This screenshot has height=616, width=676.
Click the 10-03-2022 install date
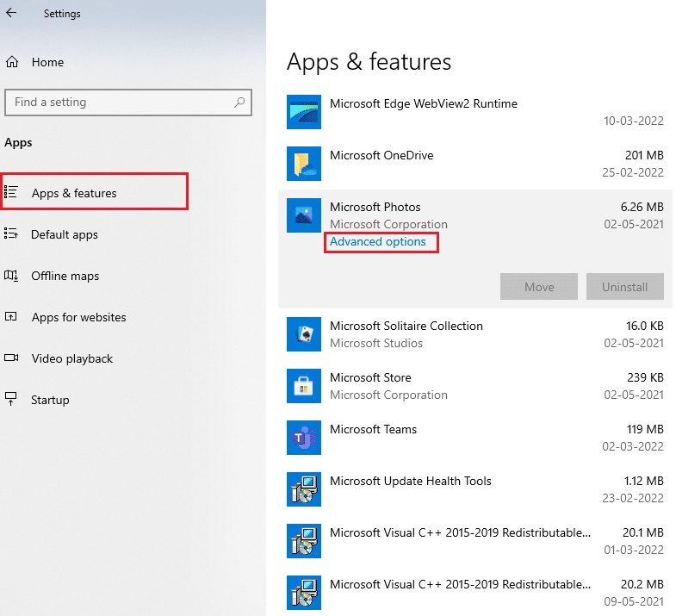point(633,121)
